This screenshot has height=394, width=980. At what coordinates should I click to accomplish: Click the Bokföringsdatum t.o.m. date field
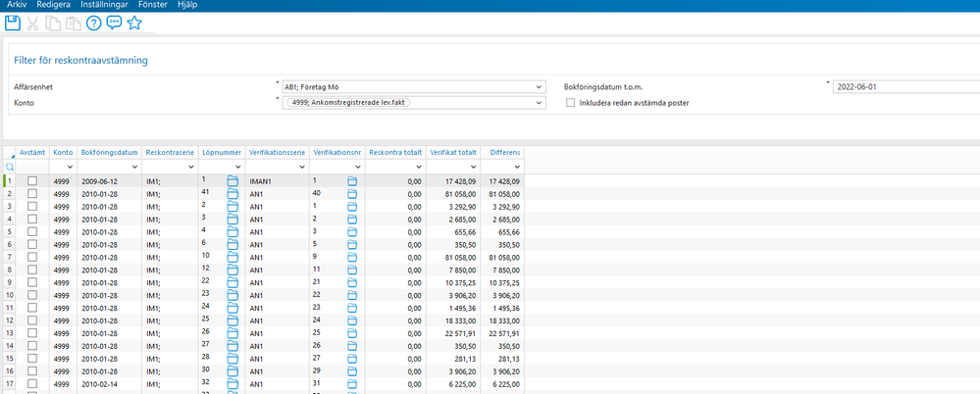click(x=903, y=86)
